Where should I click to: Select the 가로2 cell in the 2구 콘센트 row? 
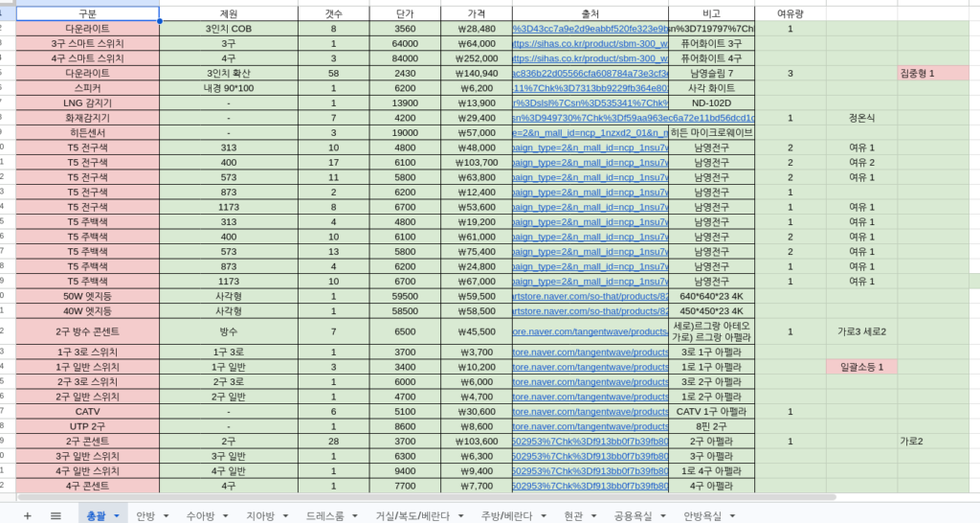(x=933, y=441)
